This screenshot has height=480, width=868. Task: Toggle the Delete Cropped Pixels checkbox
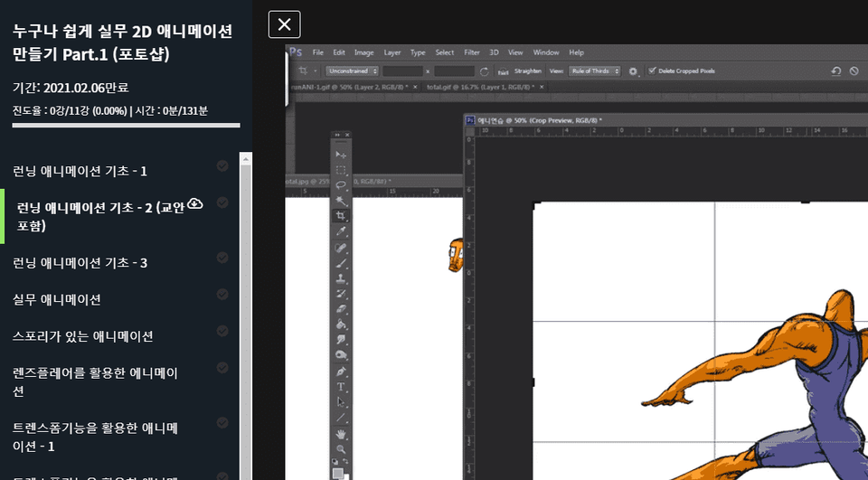click(652, 71)
